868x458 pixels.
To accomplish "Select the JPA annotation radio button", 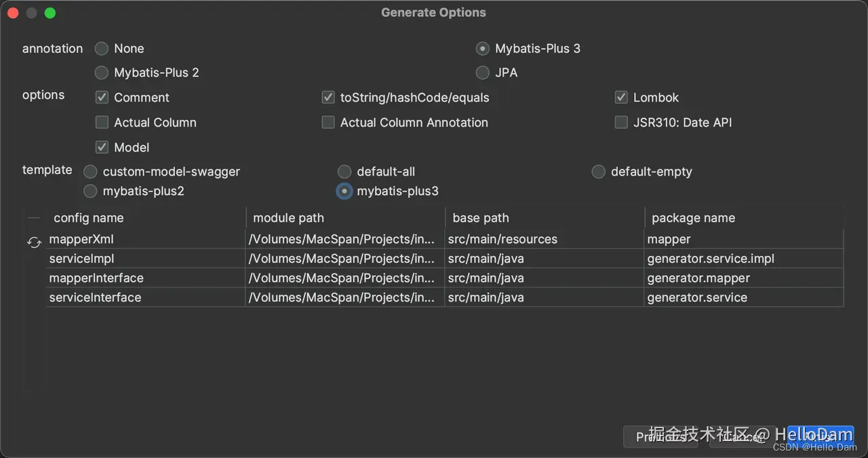I will (482, 72).
